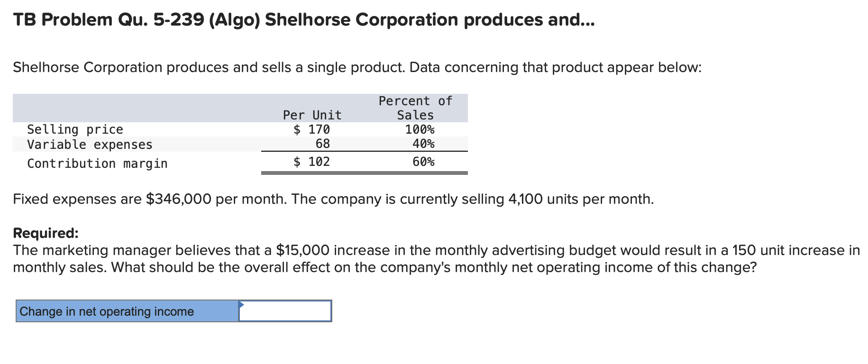Click the 40% percentage figure
The height and width of the screenshot is (364, 868).
click(x=424, y=145)
